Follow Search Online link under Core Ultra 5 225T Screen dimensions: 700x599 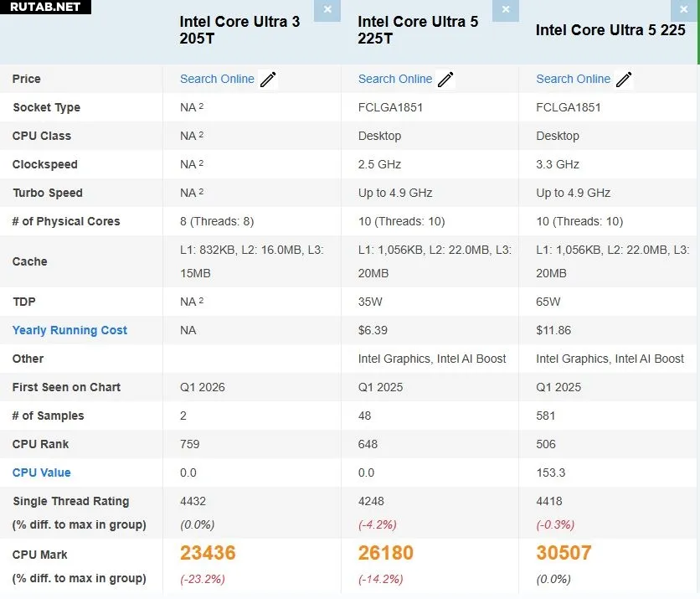pos(395,79)
